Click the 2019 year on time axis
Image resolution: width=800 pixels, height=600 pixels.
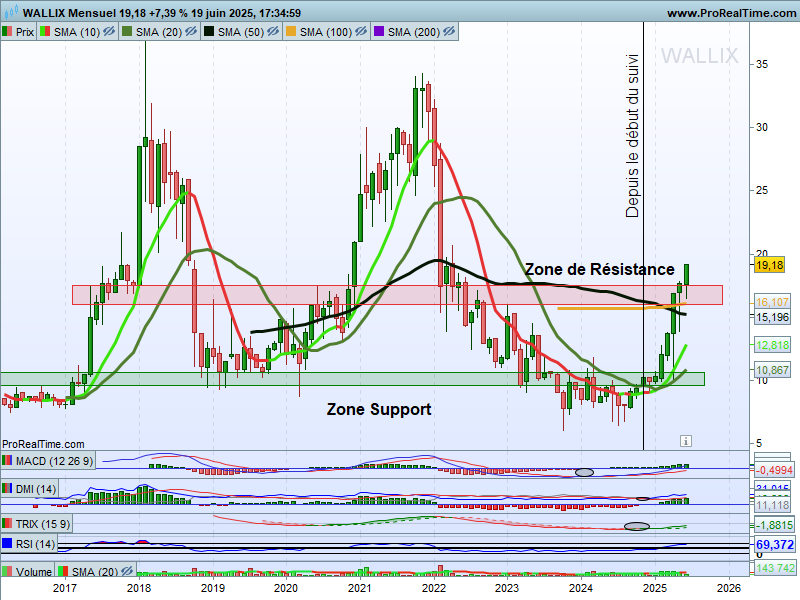[213, 588]
